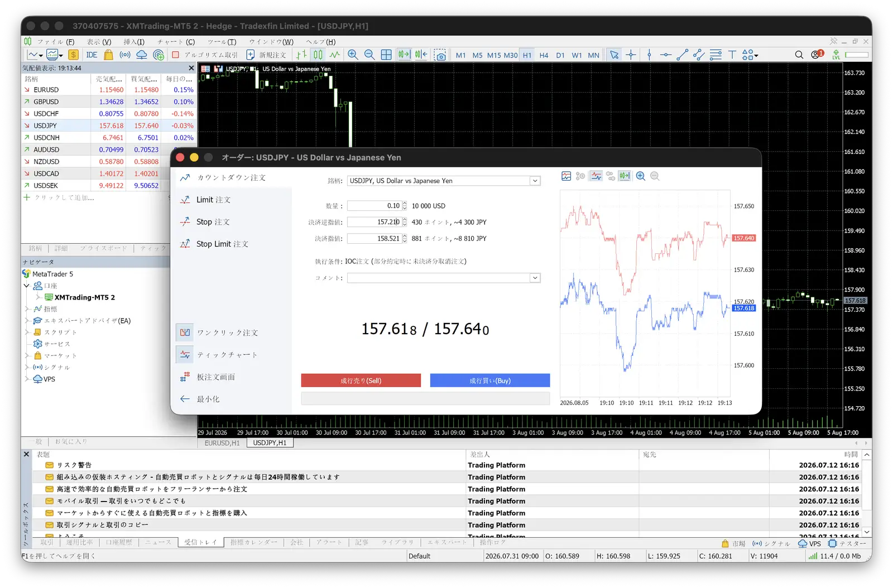
Task: Click the toolbox vertical scrollbar
Action: pos(867,494)
